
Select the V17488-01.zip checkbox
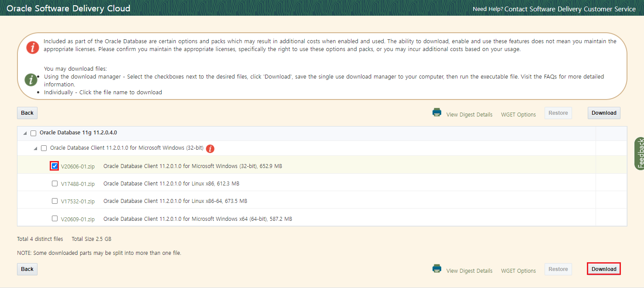tap(55, 183)
